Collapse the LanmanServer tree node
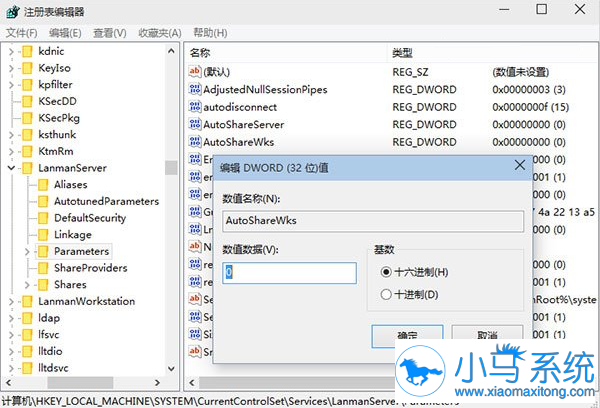 click(x=11, y=168)
